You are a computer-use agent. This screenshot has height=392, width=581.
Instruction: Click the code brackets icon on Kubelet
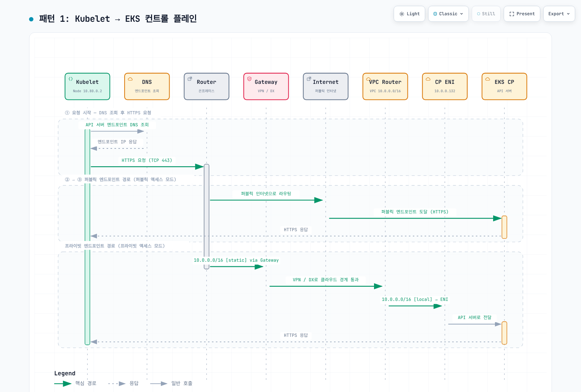pos(71,79)
